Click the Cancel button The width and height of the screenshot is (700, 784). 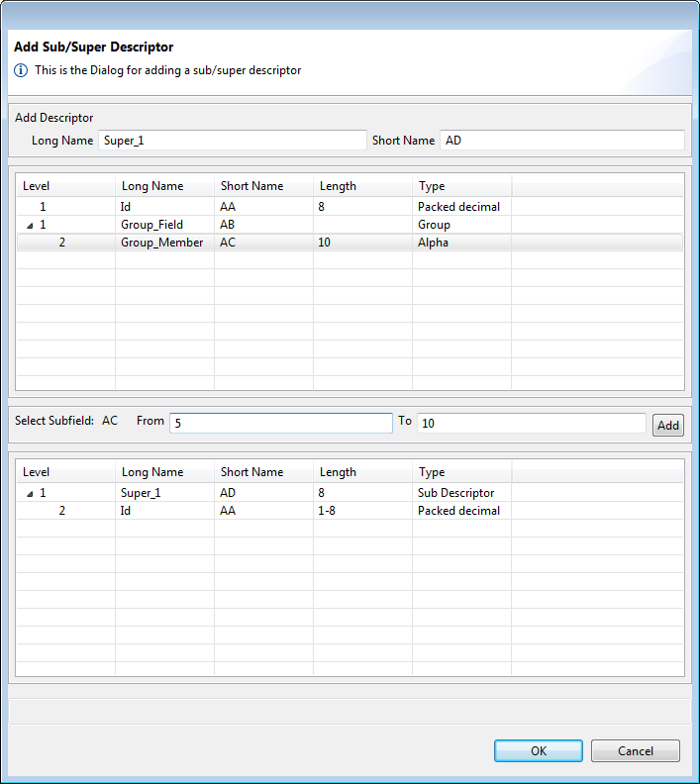(x=636, y=751)
